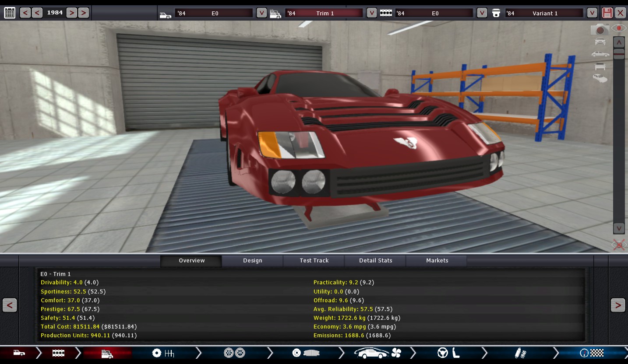Click the 1984 year label
Viewport: 628px width, 364px height.
pos(55,13)
